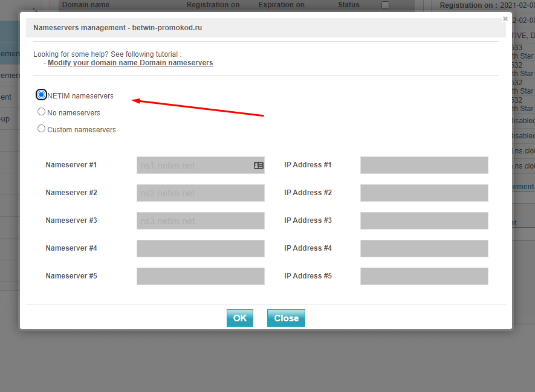Focus the IP Address #2 input box
This screenshot has height=392, width=535.
click(x=424, y=193)
